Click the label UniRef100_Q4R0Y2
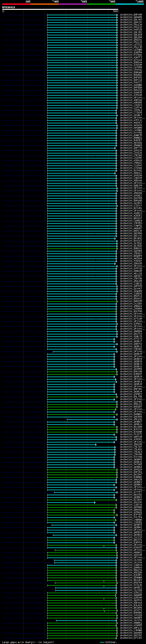The image size is (146, 644). tap(131, 344)
